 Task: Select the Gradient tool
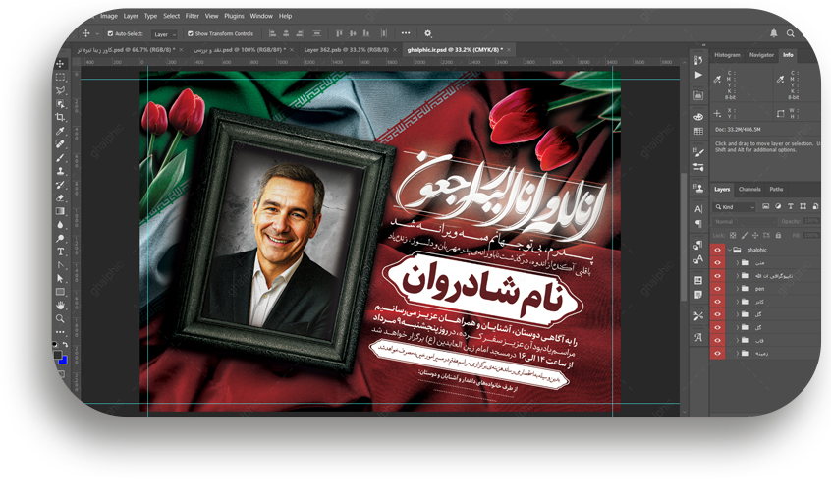click(61, 211)
